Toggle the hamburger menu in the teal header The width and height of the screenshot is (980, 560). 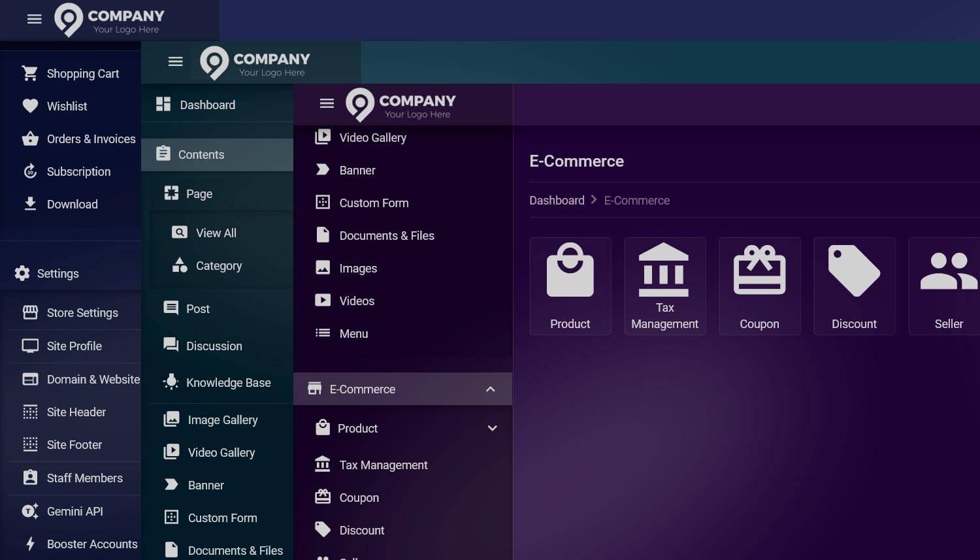pyautogui.click(x=176, y=61)
